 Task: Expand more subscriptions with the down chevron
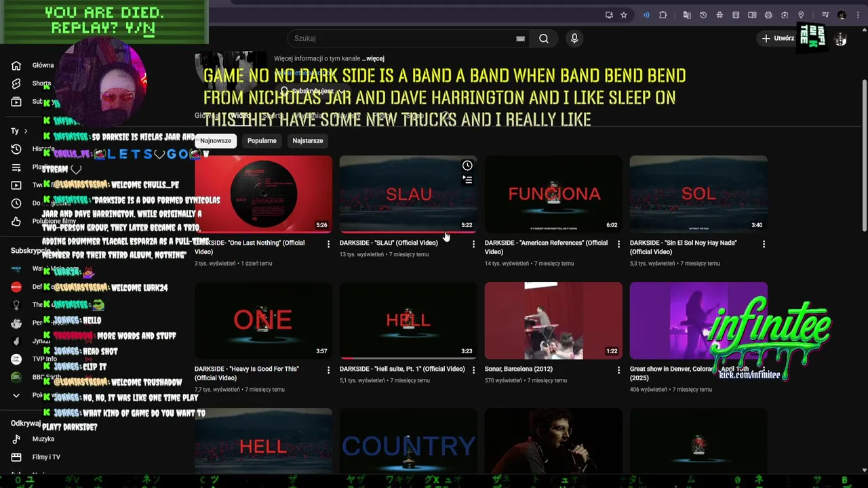[16, 395]
